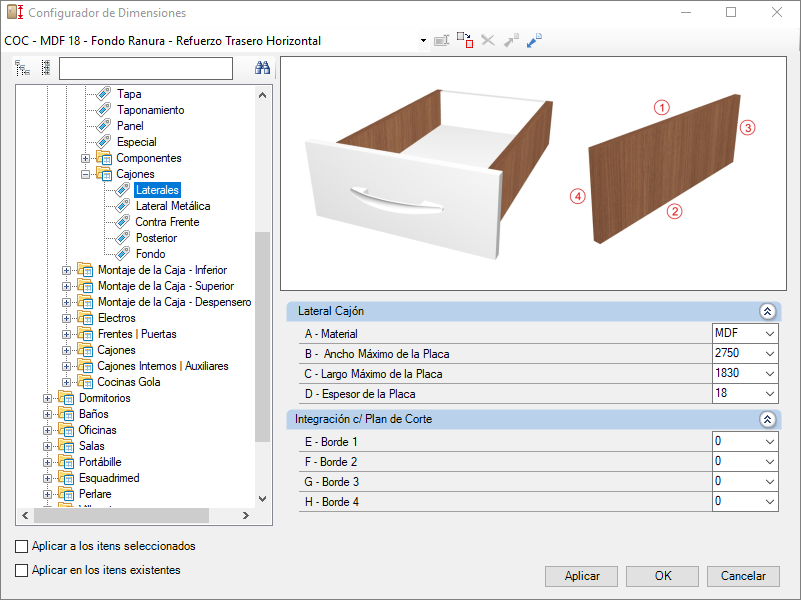
Task: Click the expand tree view icon
Action: click(x=22, y=68)
